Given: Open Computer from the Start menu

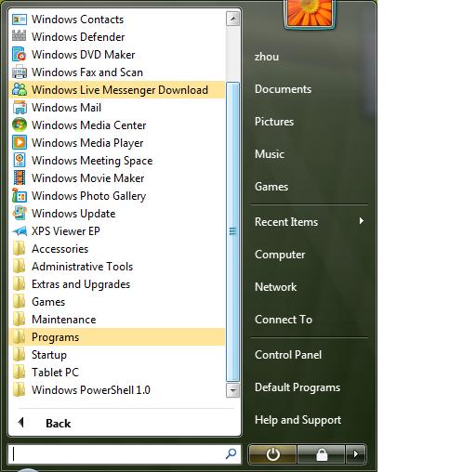Looking at the screenshot, I should (x=280, y=255).
